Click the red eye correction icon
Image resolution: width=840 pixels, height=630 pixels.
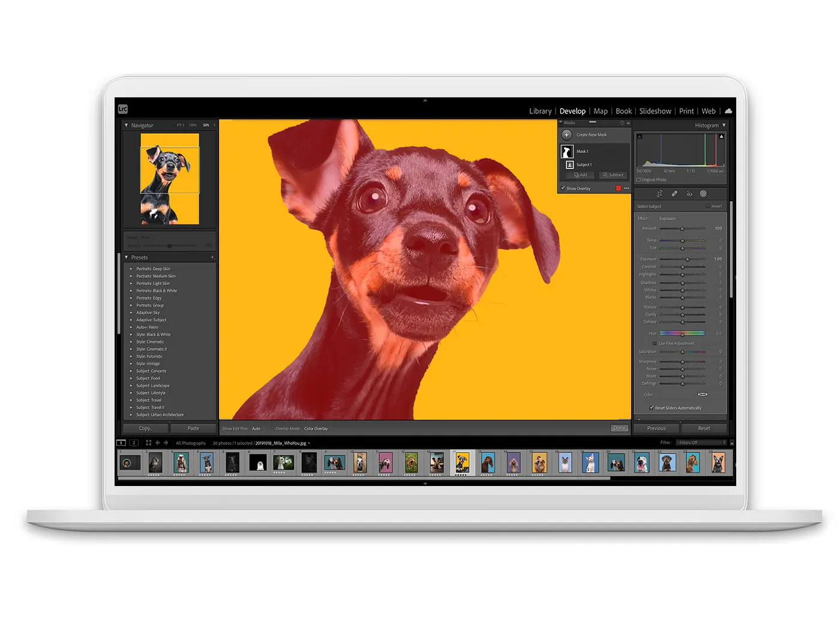coord(689,193)
